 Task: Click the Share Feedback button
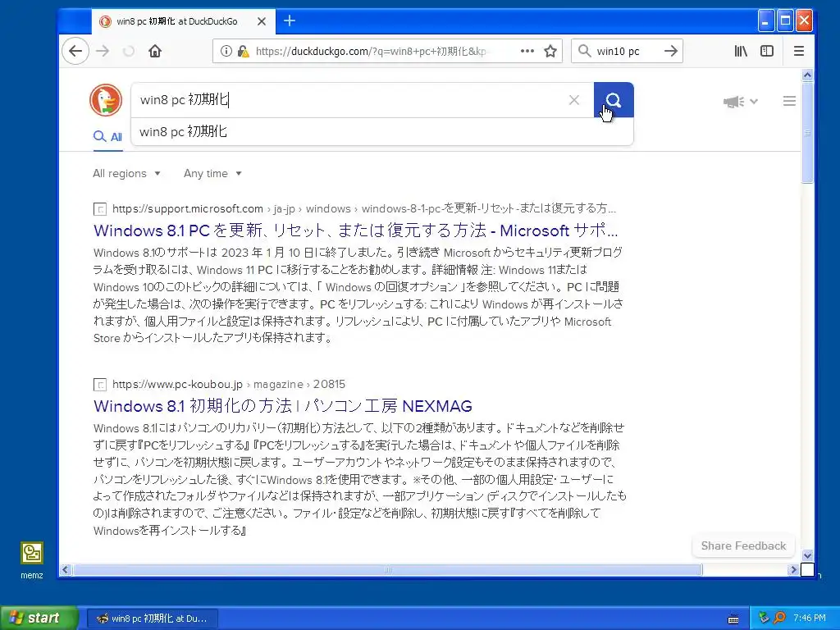743,546
